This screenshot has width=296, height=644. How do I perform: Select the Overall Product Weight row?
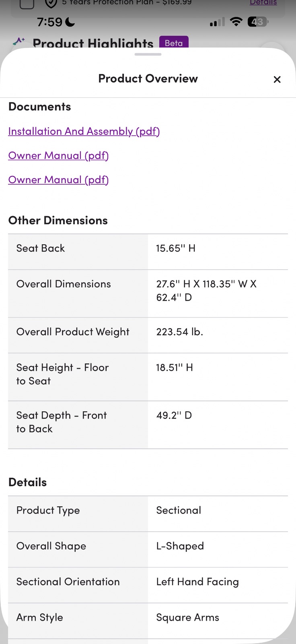tap(148, 335)
